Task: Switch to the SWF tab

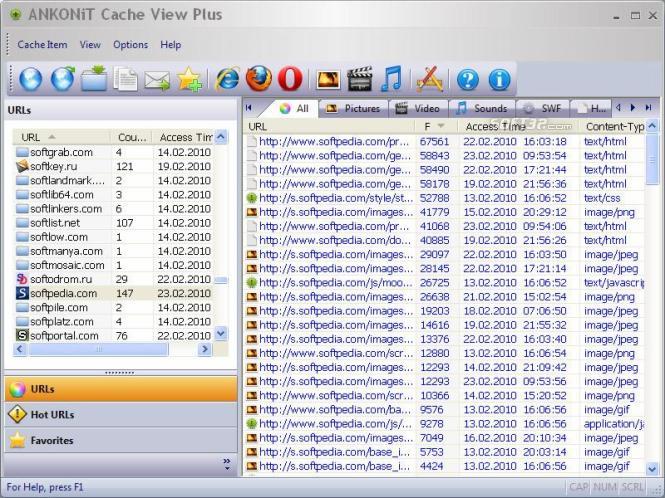Action: (x=542, y=109)
